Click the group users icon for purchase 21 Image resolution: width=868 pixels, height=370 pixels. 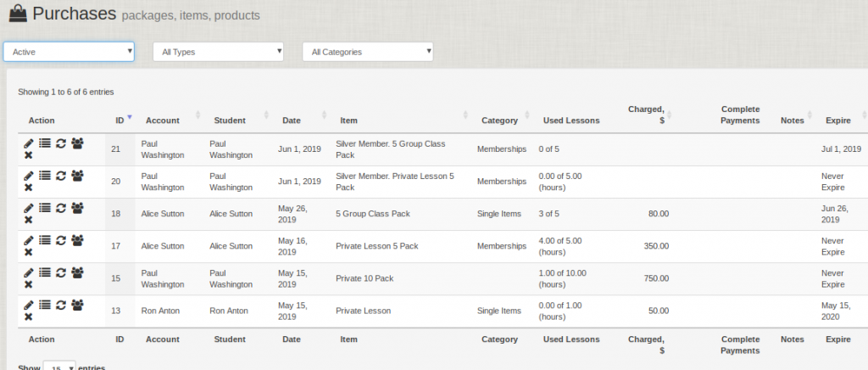77,143
